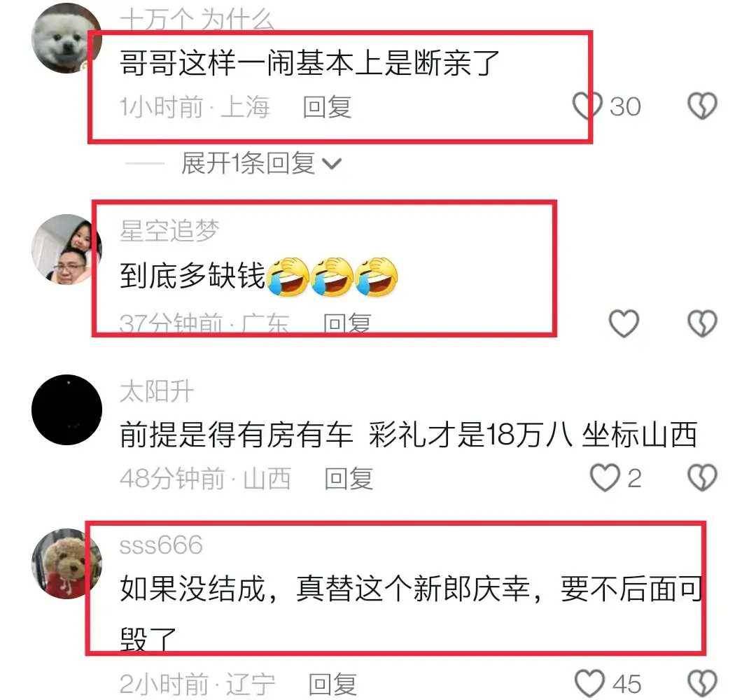Dislike 太阳升's comment from 山西
Viewport: 756px width, 700px height.
[702, 477]
